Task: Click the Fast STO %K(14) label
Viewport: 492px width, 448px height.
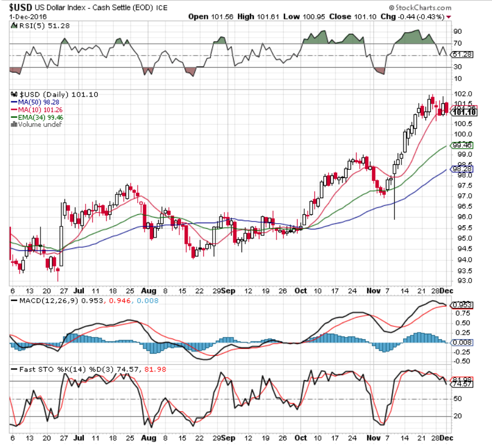Action: [x=47, y=369]
